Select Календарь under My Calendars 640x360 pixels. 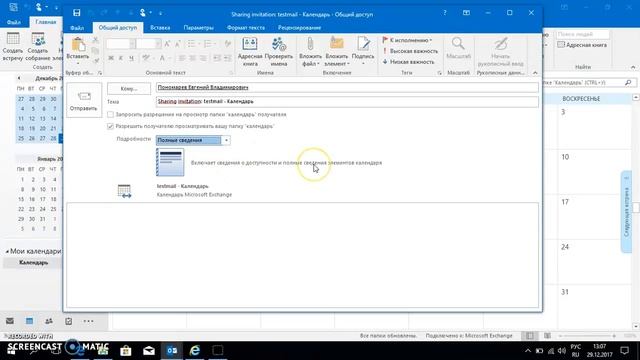pyautogui.click(x=33, y=262)
